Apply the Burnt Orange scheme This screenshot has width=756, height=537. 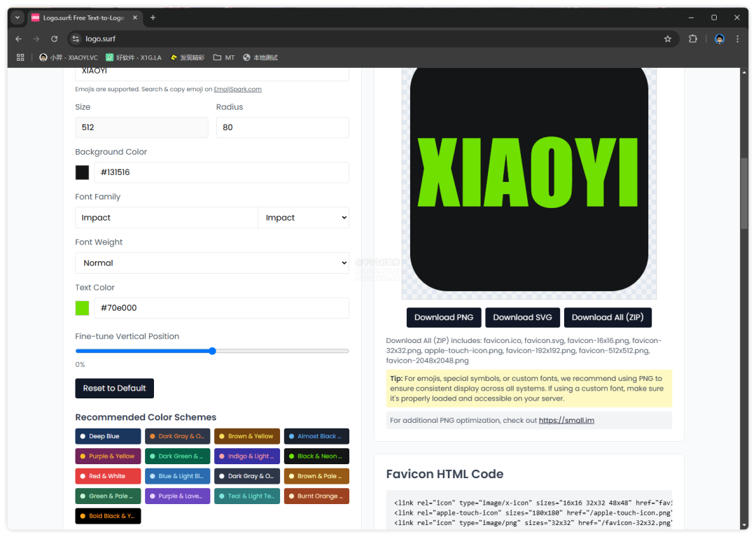click(316, 496)
